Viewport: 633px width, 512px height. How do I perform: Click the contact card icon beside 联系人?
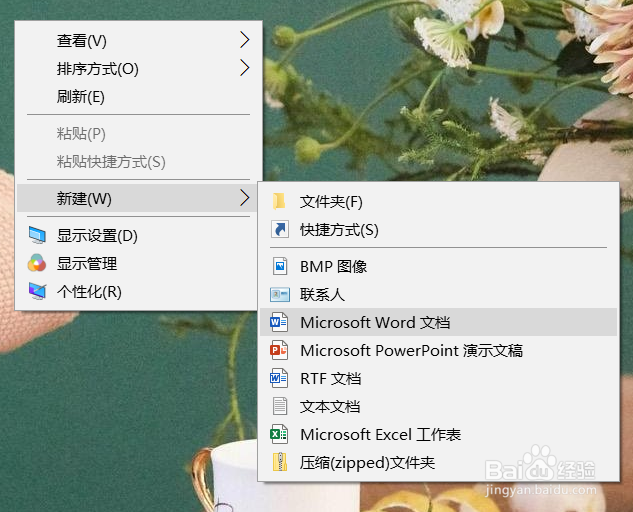[279, 294]
